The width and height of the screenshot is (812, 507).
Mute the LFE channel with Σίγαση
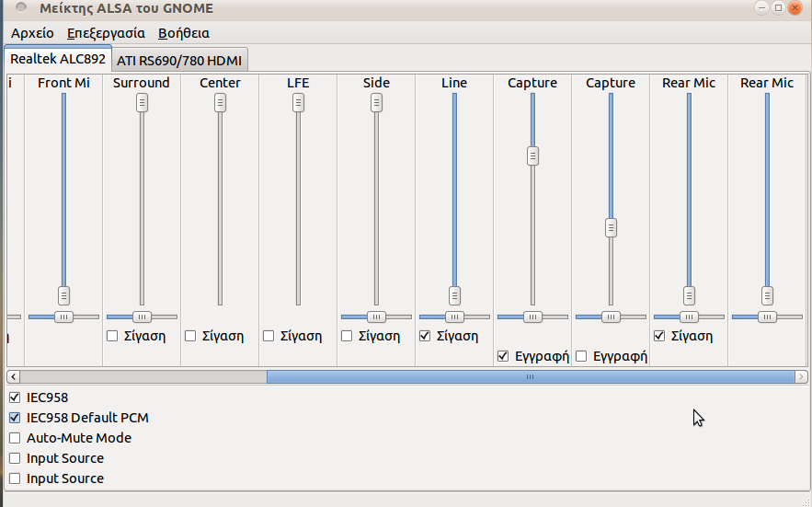coord(269,336)
